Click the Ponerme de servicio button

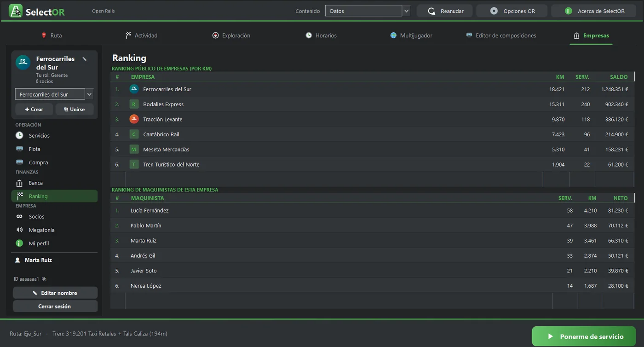(x=584, y=336)
